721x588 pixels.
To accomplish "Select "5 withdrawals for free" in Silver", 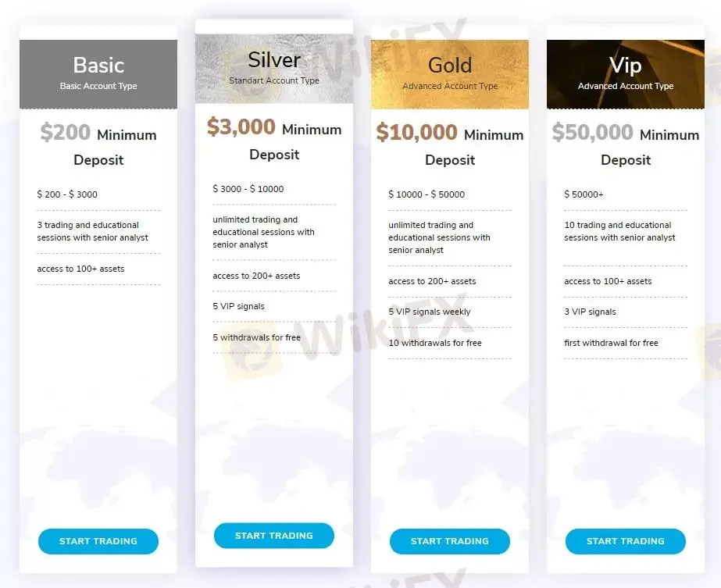I will pyautogui.click(x=256, y=337).
